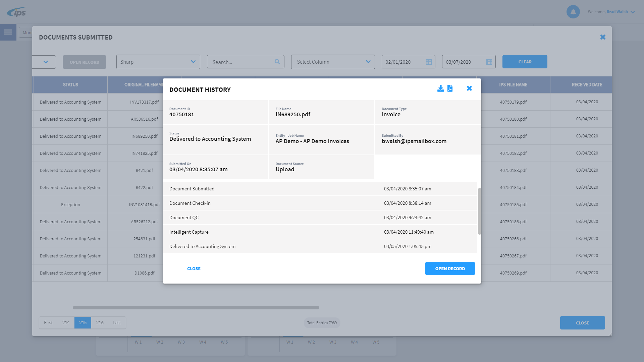Expand the Brad Walsh user menu

[x=633, y=12]
